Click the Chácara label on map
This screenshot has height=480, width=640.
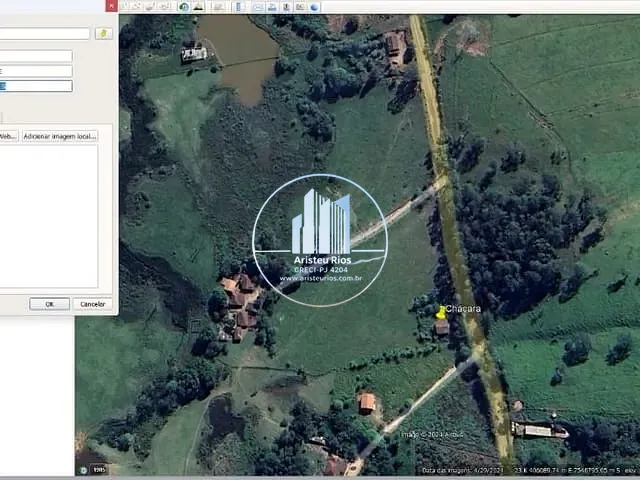[463, 309]
